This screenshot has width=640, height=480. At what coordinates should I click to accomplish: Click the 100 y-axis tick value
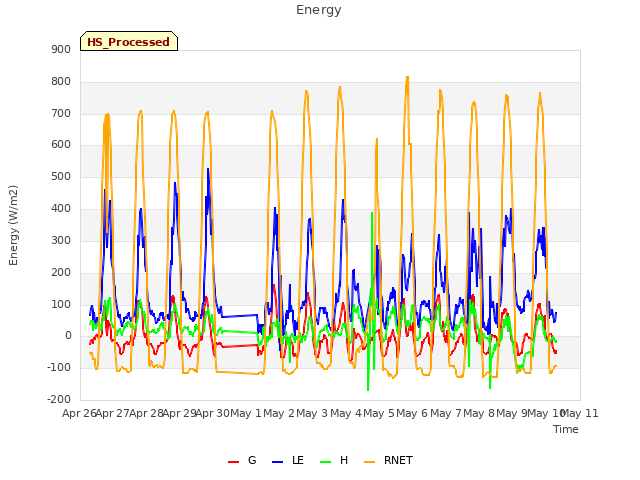coord(61,304)
